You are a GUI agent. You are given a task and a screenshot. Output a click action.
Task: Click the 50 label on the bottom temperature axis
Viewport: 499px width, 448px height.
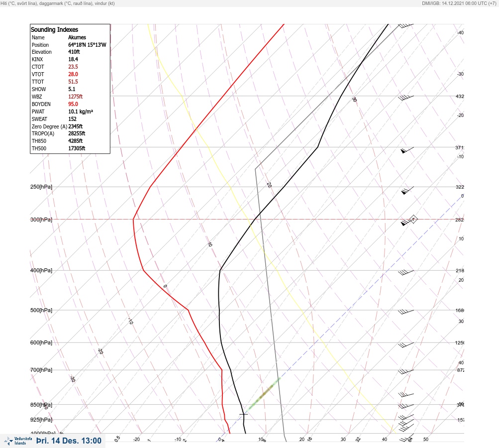426,440
